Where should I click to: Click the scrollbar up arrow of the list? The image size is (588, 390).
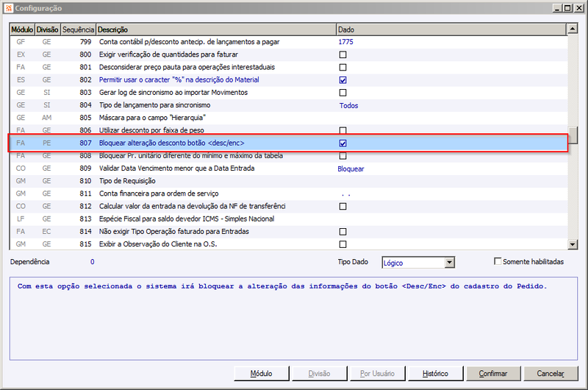tap(573, 29)
